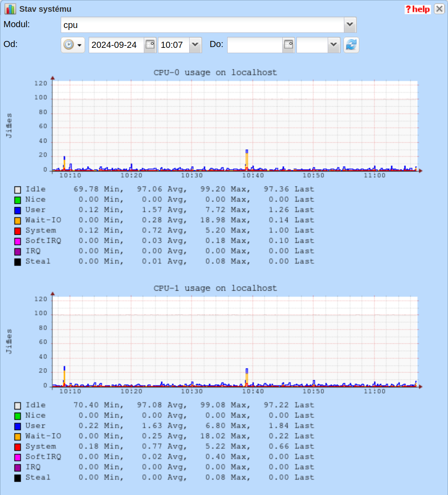Click the CPU-0 Idle legend swatch
This screenshot has height=495, width=448.
(17, 190)
